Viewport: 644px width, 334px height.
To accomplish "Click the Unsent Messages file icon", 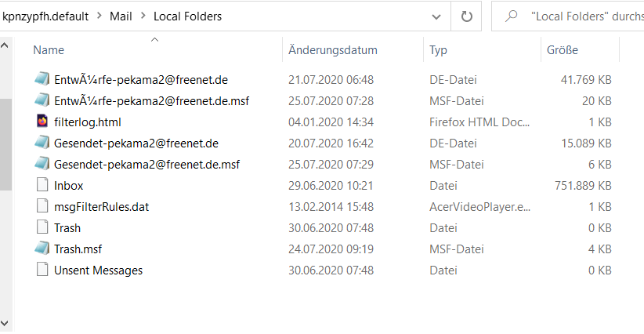I will (42, 270).
